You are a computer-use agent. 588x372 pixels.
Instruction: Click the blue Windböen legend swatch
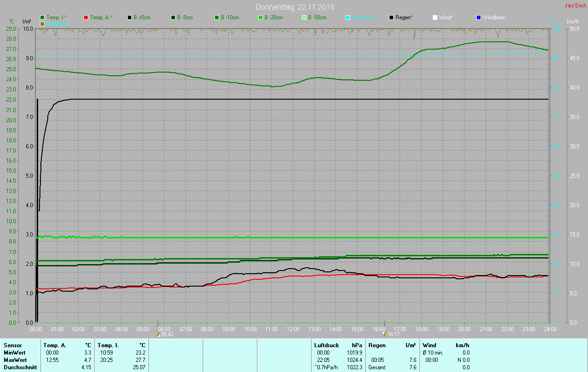click(x=478, y=17)
